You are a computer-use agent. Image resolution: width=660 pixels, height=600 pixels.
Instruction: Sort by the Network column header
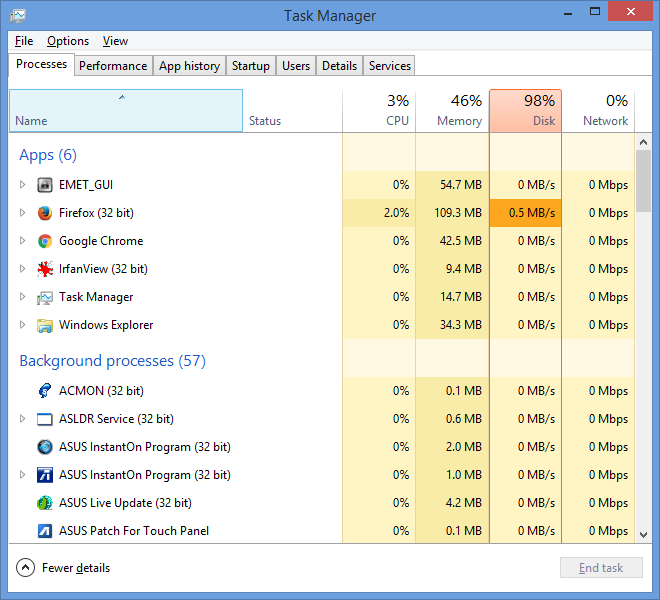pyautogui.click(x=599, y=111)
